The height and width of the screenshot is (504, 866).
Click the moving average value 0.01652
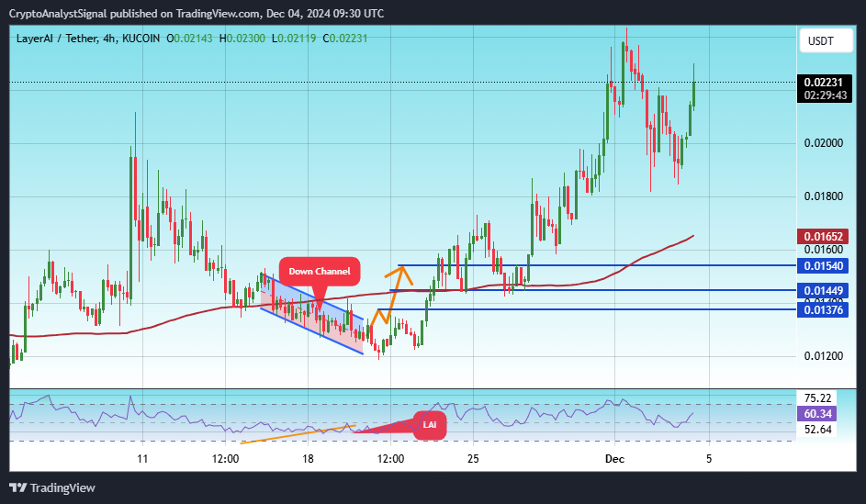click(822, 237)
